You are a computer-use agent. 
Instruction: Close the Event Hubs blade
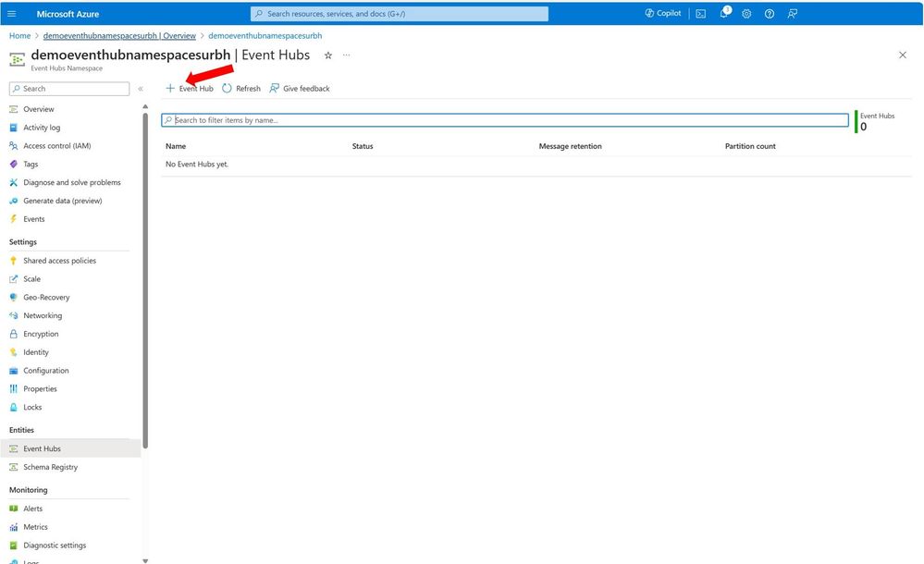click(x=902, y=55)
